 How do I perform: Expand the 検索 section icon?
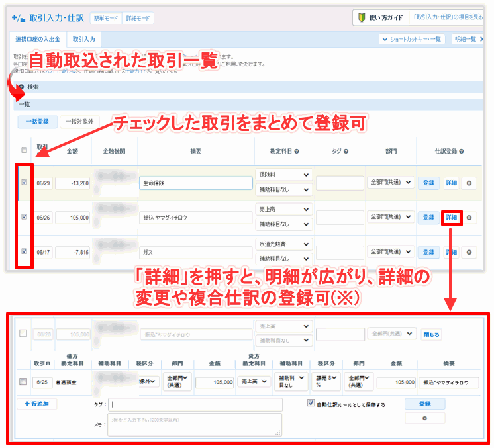click(x=21, y=87)
